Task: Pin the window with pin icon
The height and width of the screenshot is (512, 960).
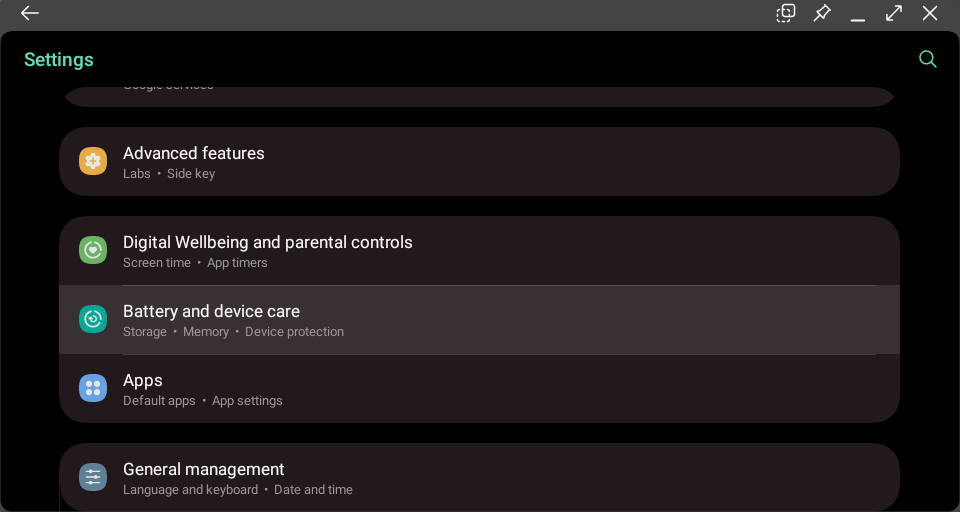Action: 822,14
